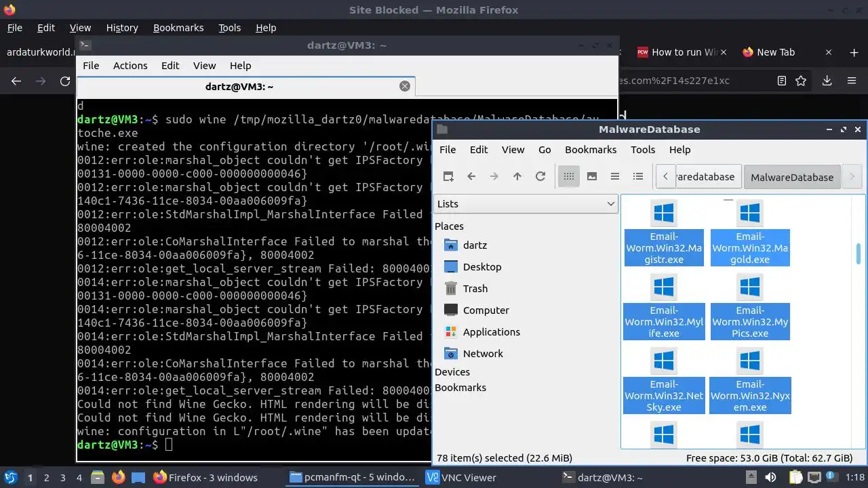This screenshot has height=488, width=868.
Task: Open File menu in terminal window
Action: [91, 66]
